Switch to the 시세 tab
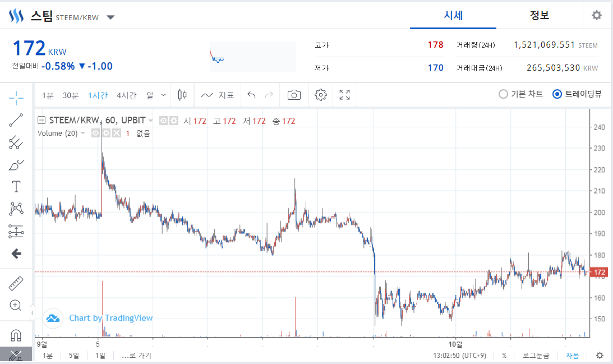The image size is (613, 364). (453, 15)
